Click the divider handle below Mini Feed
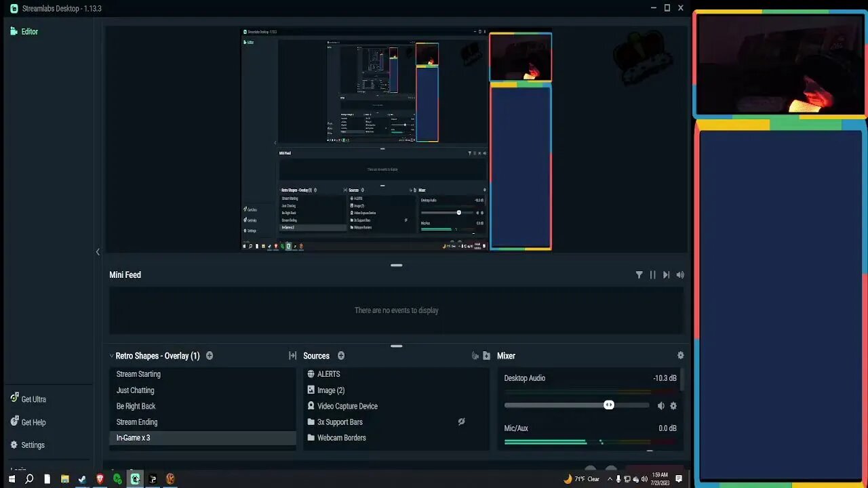 pos(397,346)
